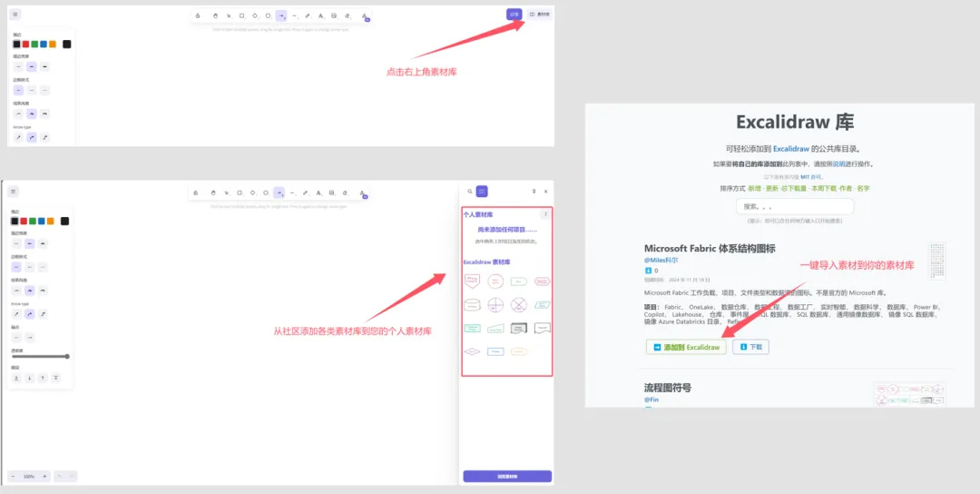Image resolution: width=980 pixels, height=494 pixels.
Task: Click the 浏览素材库 button in the sidebar
Action: [507, 476]
